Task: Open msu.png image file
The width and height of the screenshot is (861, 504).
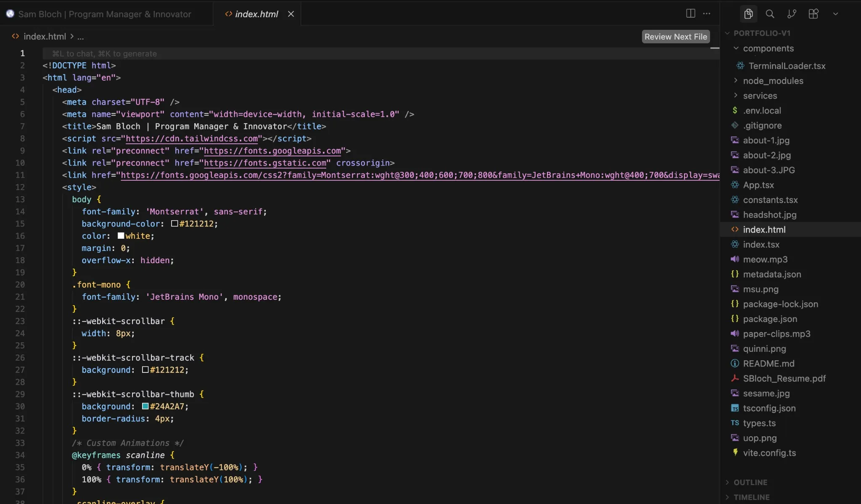Action: click(x=761, y=289)
